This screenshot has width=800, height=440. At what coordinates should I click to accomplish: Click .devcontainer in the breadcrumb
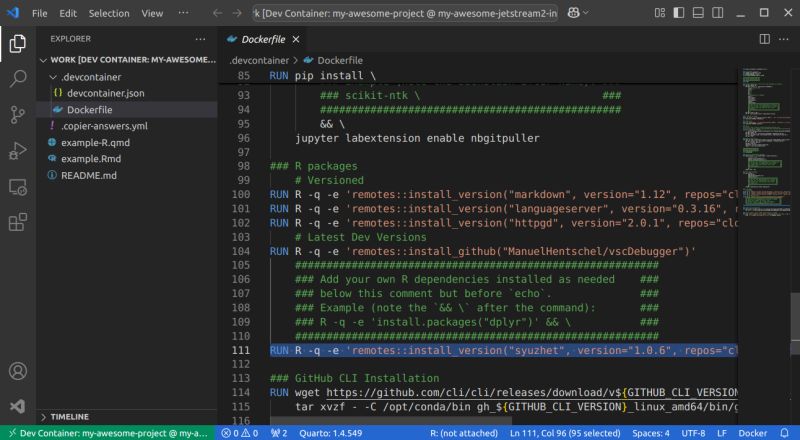[259, 60]
